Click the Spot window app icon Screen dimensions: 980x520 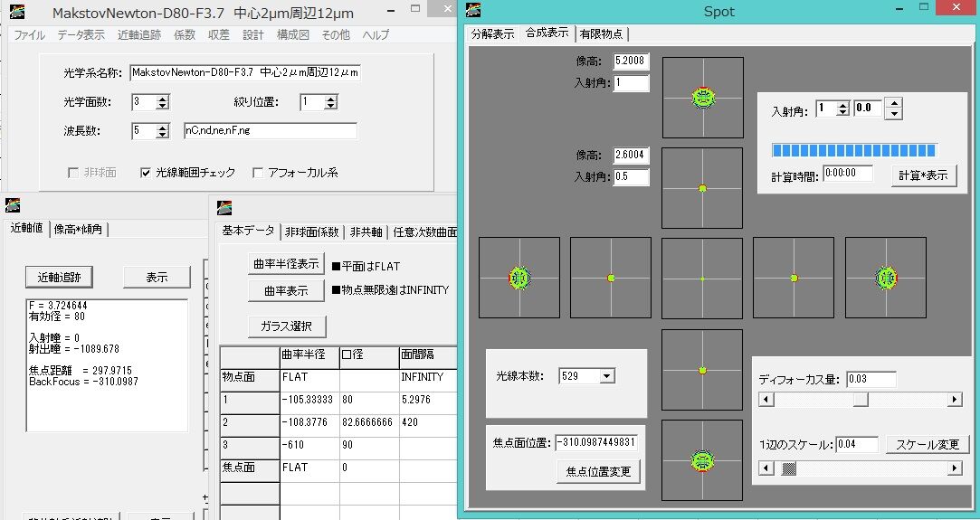[474, 9]
